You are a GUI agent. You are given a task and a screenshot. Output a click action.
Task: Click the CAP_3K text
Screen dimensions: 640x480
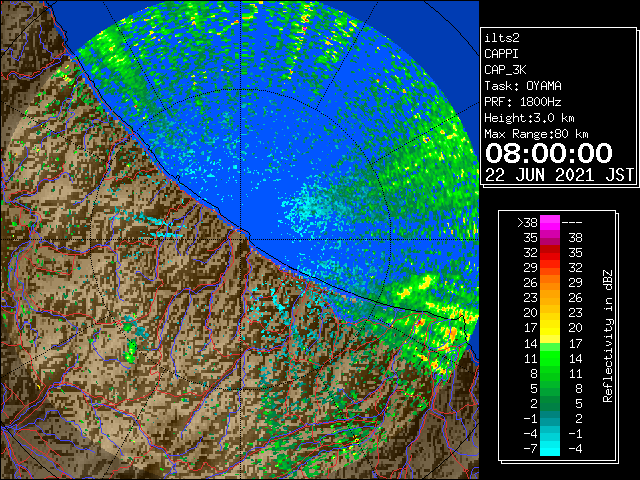pos(505,70)
